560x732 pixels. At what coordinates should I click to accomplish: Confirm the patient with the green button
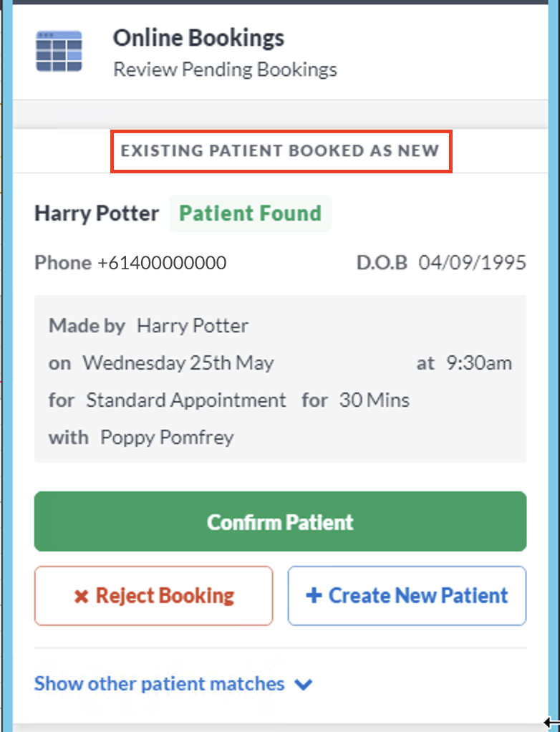pos(281,521)
